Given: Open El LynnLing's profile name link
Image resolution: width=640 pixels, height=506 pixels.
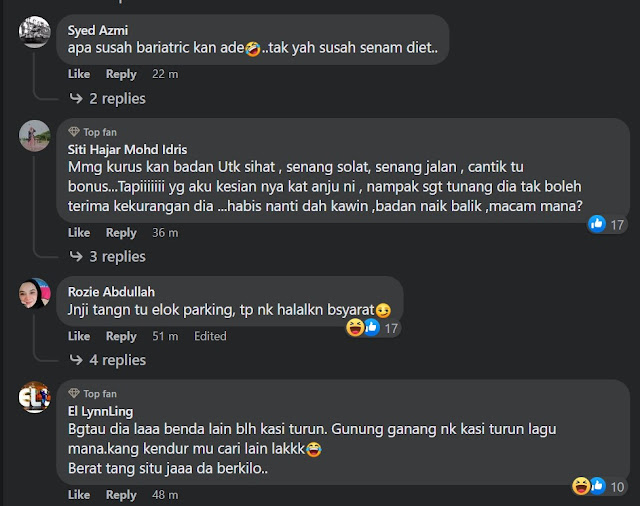Looking at the screenshot, I should pos(100,411).
